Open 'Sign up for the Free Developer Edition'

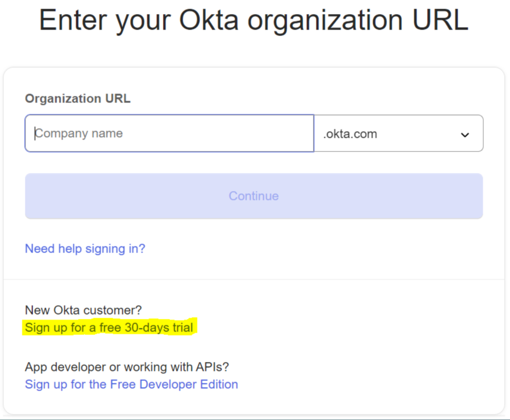pos(131,384)
